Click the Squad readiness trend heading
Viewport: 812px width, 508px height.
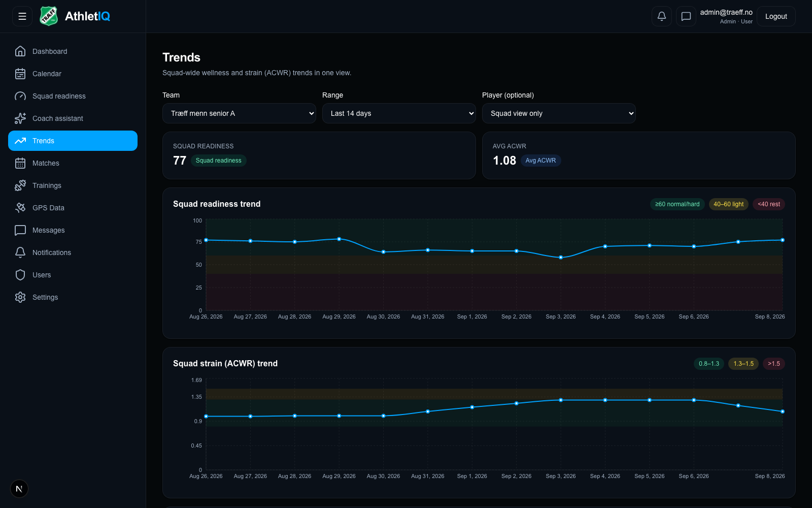(x=217, y=204)
